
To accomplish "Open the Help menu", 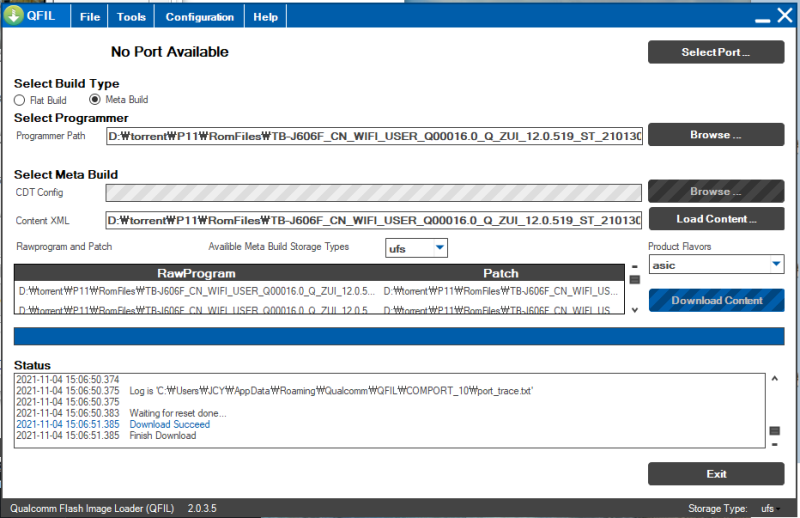I will 265,17.
